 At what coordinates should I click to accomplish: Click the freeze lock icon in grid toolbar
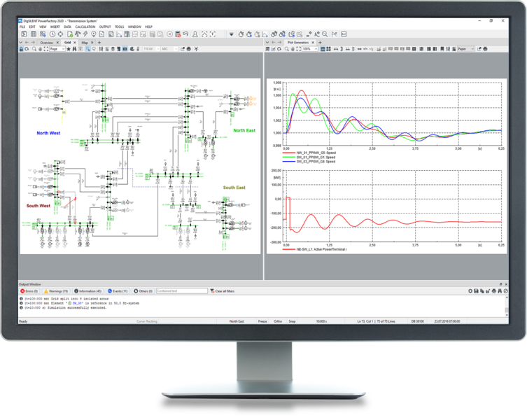click(21, 49)
